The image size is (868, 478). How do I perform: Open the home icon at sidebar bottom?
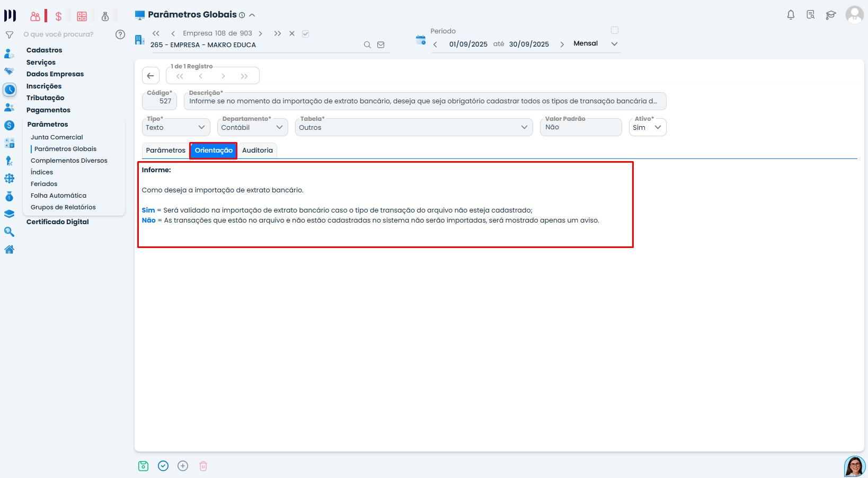(10, 249)
